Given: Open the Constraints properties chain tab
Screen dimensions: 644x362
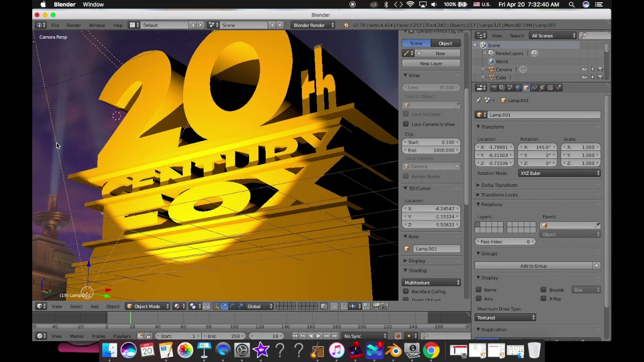Looking at the screenshot, I should (x=534, y=87).
